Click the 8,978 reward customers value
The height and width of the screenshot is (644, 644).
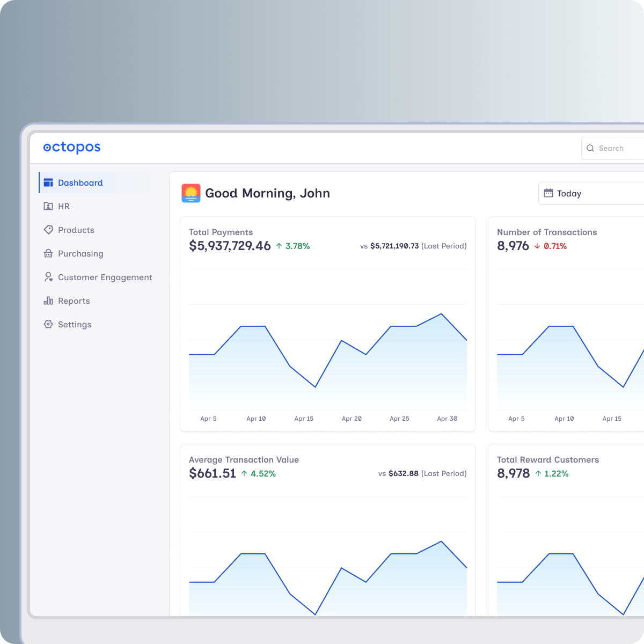(513, 473)
